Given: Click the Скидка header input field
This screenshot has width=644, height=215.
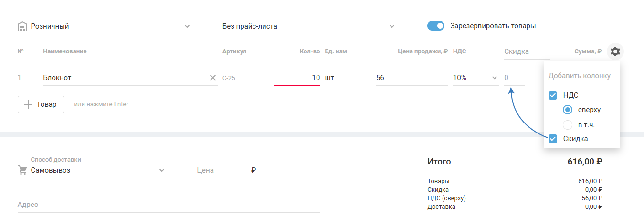Looking at the screenshot, I should (527, 51).
